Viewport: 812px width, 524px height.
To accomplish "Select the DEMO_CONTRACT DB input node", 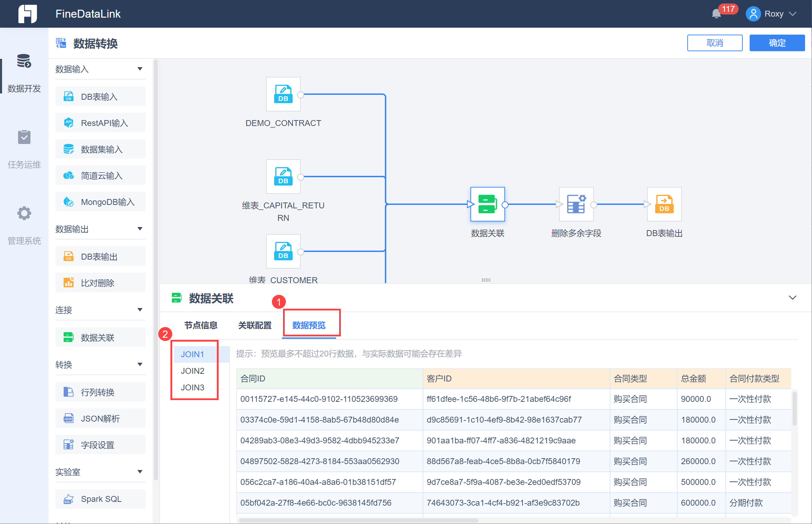I will coord(283,94).
